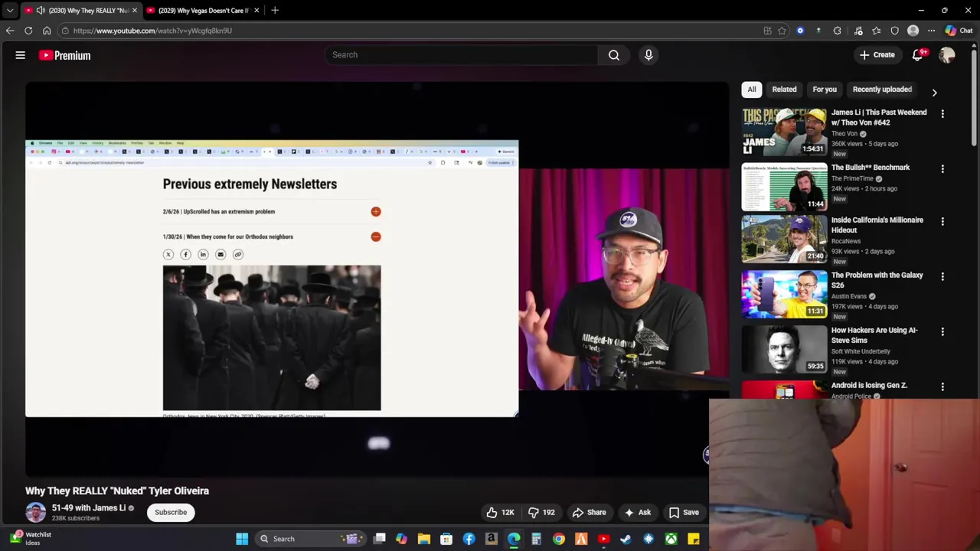Go to YouTube Premium home logo

[x=65, y=55]
